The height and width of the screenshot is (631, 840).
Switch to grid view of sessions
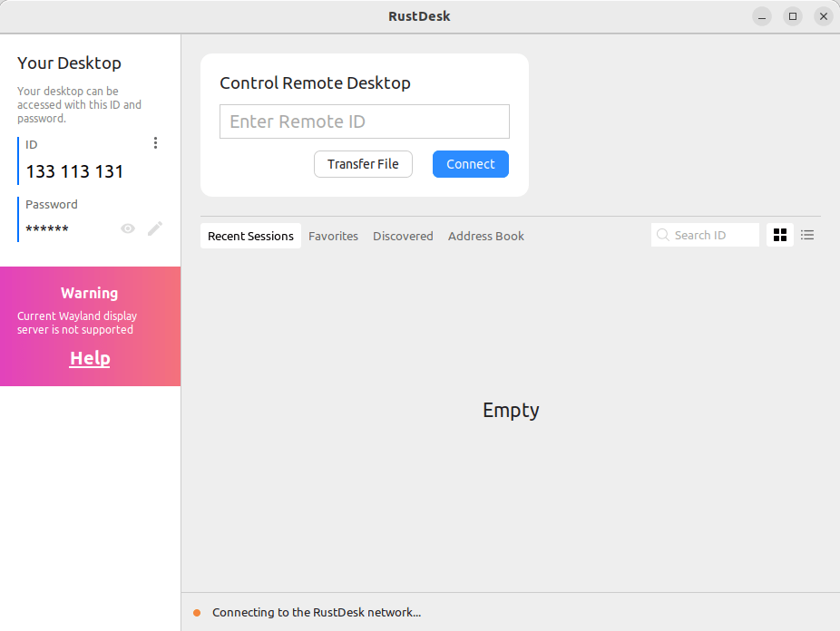(780, 235)
